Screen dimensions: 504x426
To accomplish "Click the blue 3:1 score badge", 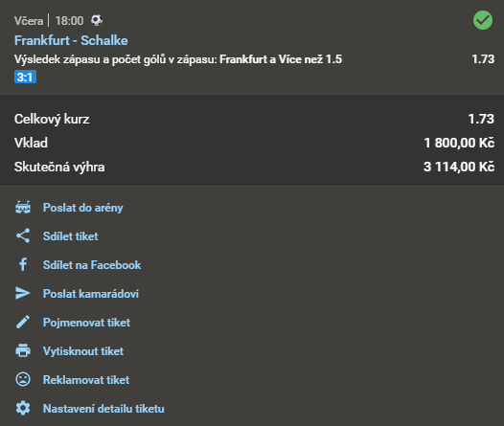I will coord(26,77).
